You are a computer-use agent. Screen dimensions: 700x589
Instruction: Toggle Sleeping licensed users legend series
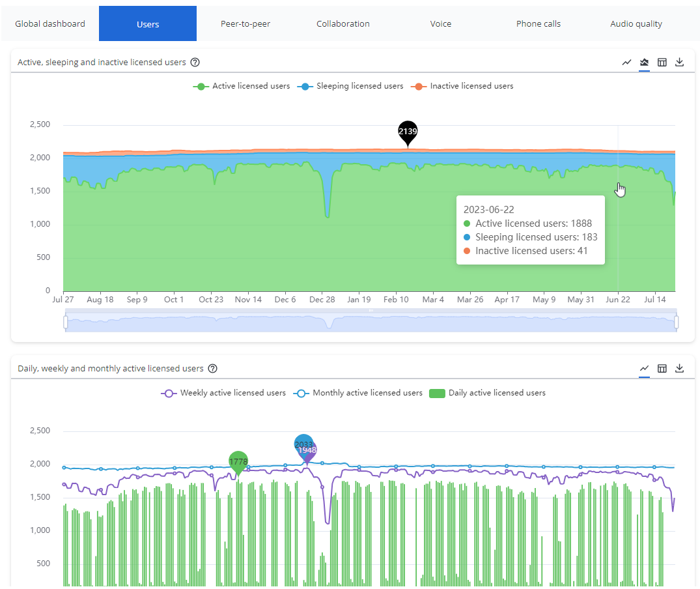pyautogui.click(x=350, y=86)
